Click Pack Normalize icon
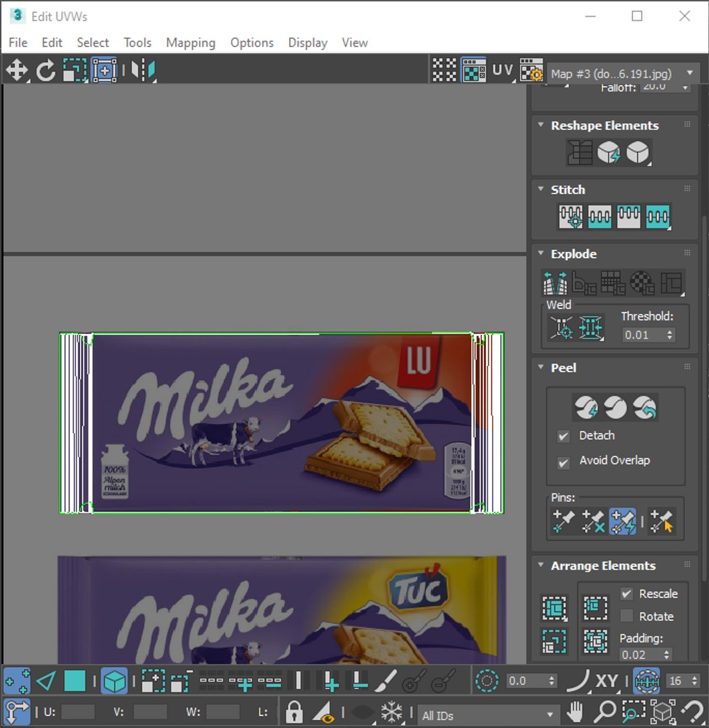This screenshot has width=709, height=728. click(x=595, y=642)
